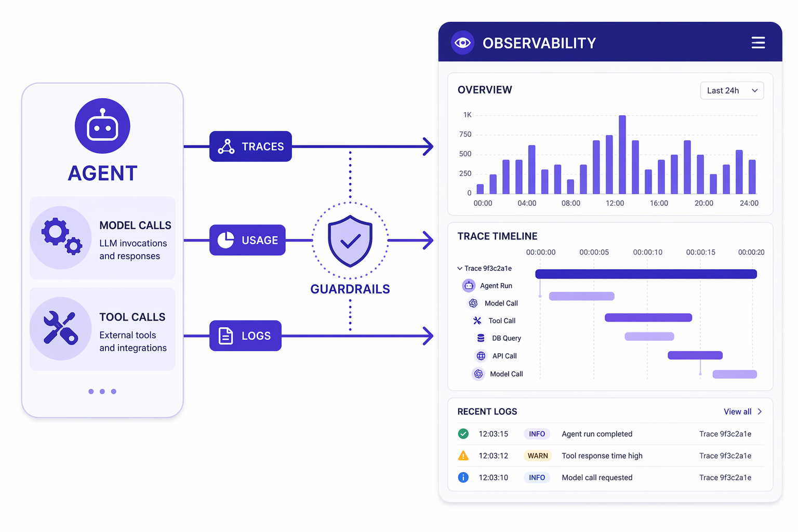This screenshot has width=798, height=532.
Task: Select the Agent Run row label
Action: point(496,286)
